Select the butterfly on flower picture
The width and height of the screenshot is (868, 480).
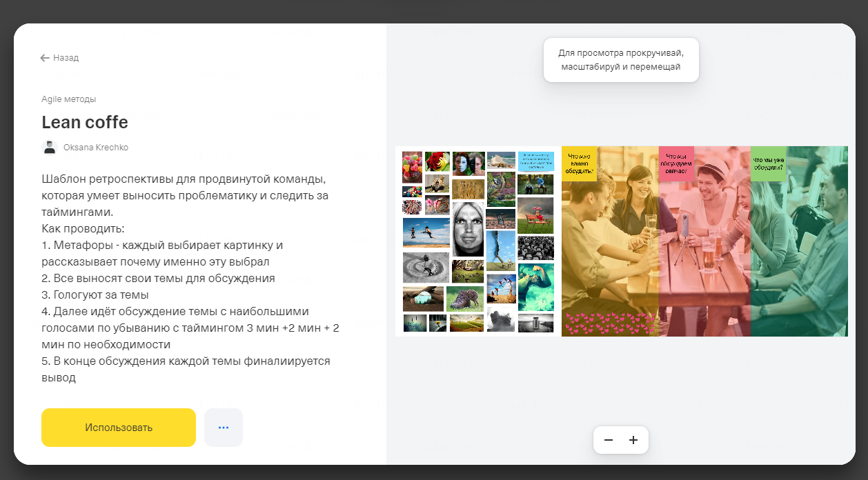pos(437,205)
